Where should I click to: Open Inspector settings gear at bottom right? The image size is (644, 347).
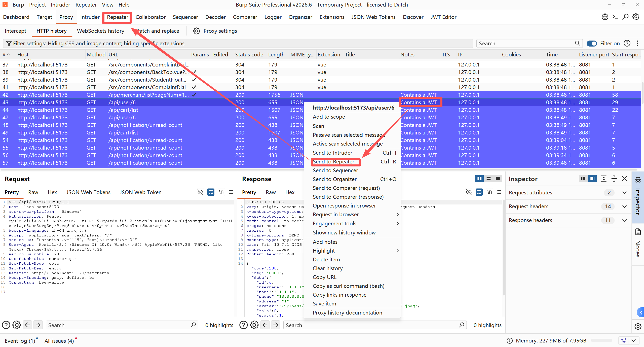tap(638, 327)
